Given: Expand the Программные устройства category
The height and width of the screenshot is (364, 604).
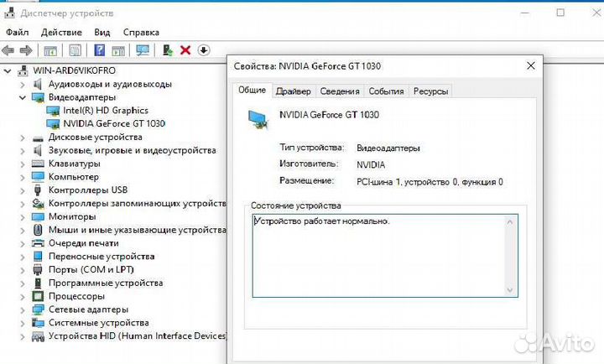Looking at the screenshot, I should [23, 283].
